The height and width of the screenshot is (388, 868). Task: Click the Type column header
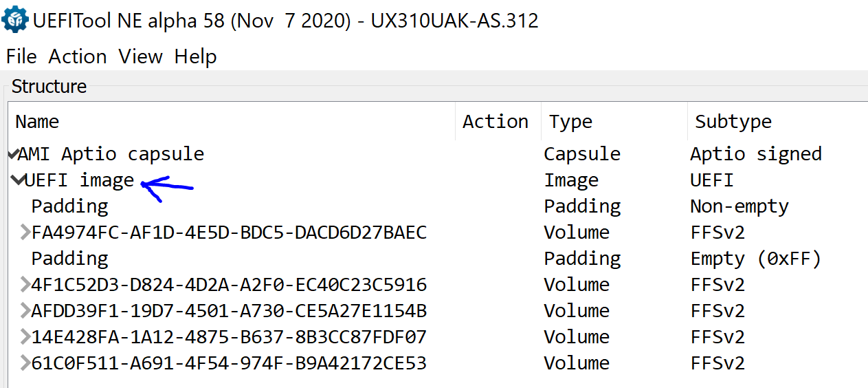570,122
